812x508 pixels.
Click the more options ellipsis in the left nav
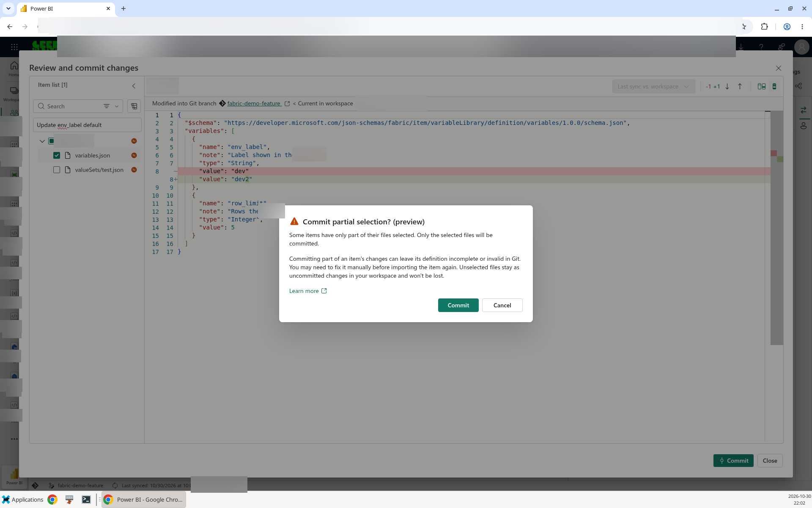pyautogui.click(x=14, y=439)
